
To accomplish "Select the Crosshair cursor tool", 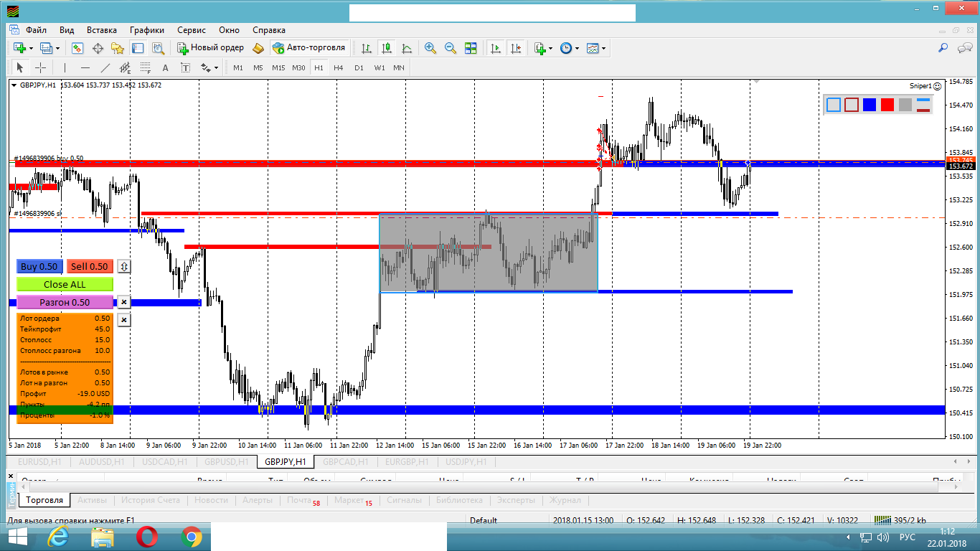I will pos(41,68).
